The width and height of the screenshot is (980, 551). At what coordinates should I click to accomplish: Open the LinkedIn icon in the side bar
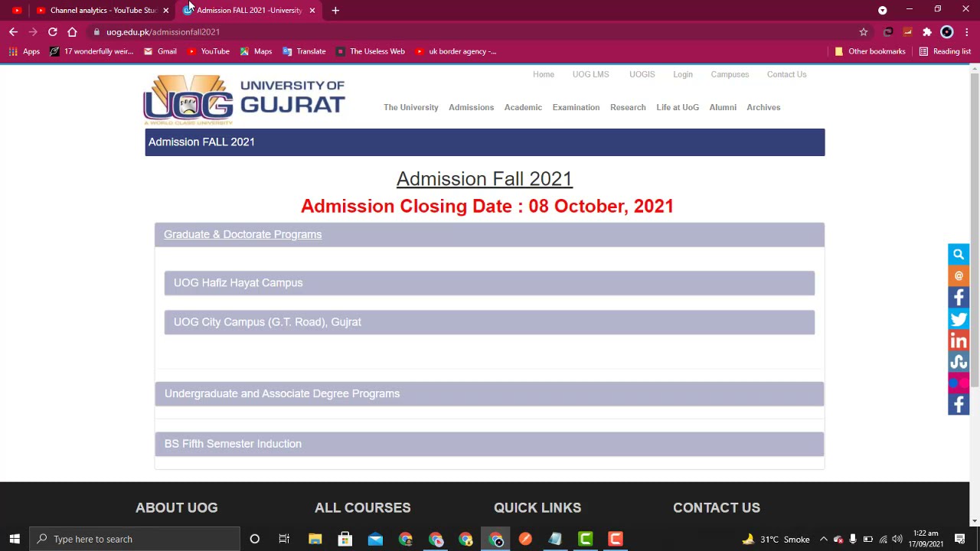tap(959, 340)
